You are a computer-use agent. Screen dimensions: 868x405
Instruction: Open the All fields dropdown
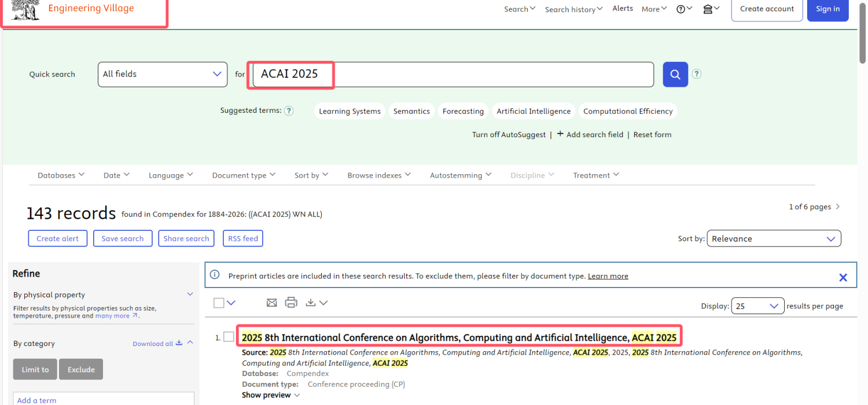pyautogui.click(x=163, y=74)
